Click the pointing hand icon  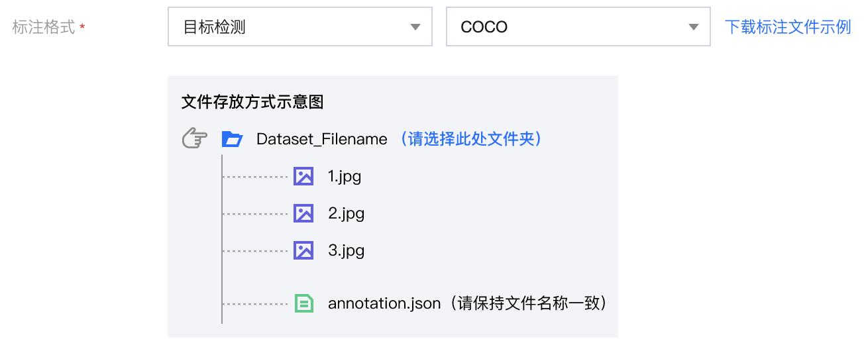tap(195, 139)
